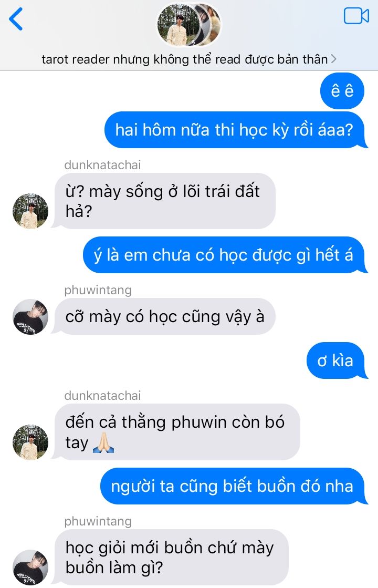Tap phuwintang avatar beside 'học giỏi mới buồn'
This screenshot has width=378, height=588.
click(x=30, y=567)
